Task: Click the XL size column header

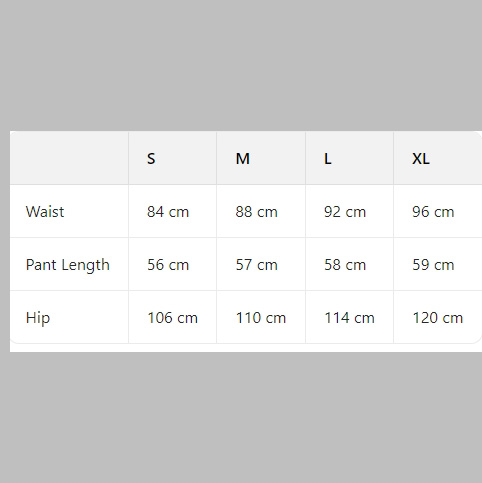Action: pyautogui.click(x=438, y=158)
